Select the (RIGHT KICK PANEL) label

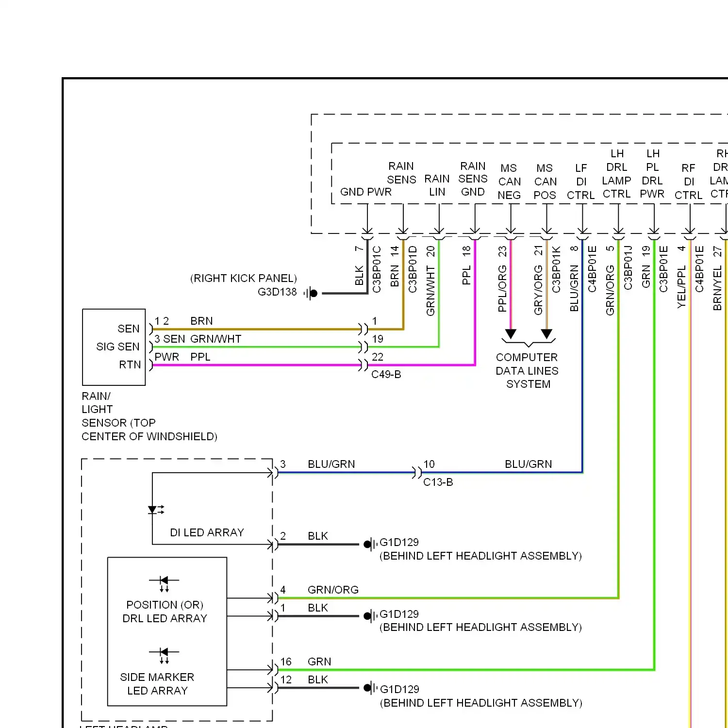[x=244, y=279]
